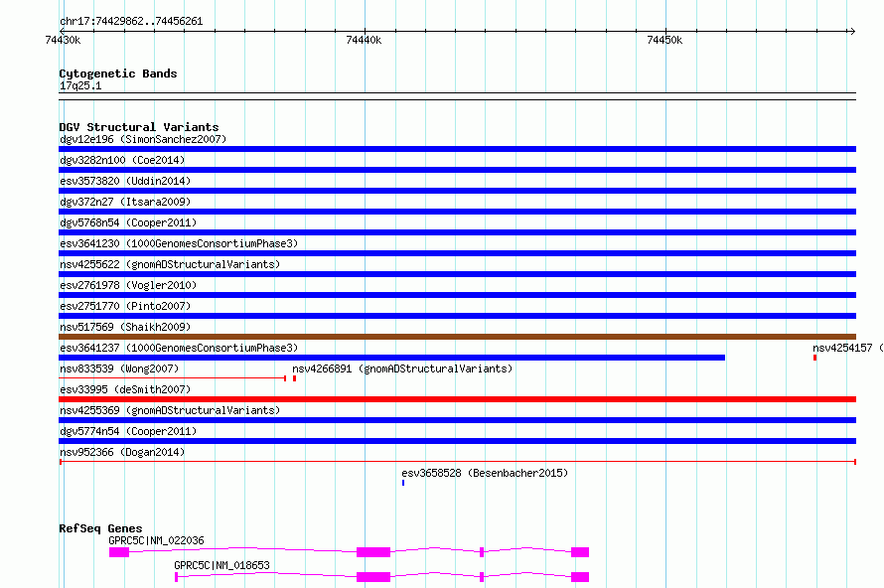Image resolution: width=884 pixels, height=588 pixels.
Task: Open variant esv3573820 (Uddin2014) label
Action: click(x=125, y=181)
